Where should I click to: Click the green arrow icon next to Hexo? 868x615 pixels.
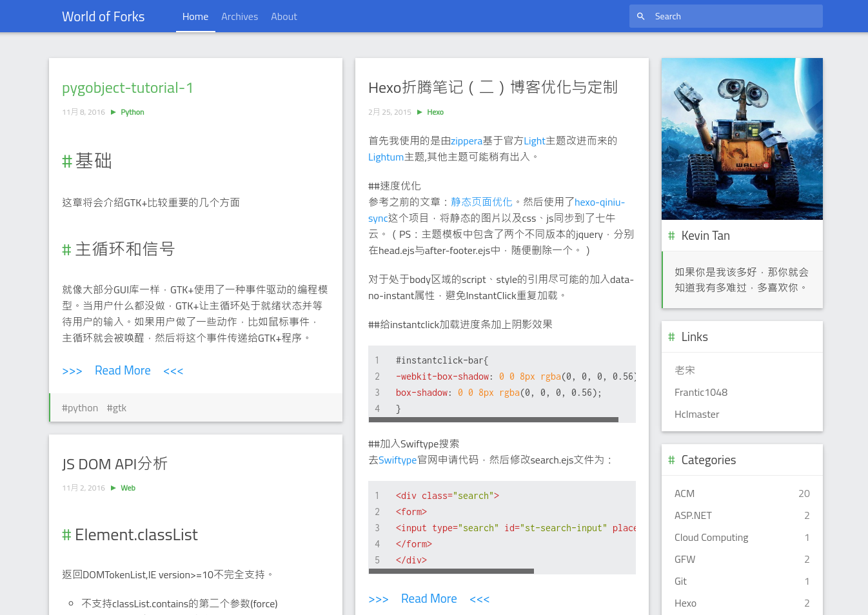(420, 112)
